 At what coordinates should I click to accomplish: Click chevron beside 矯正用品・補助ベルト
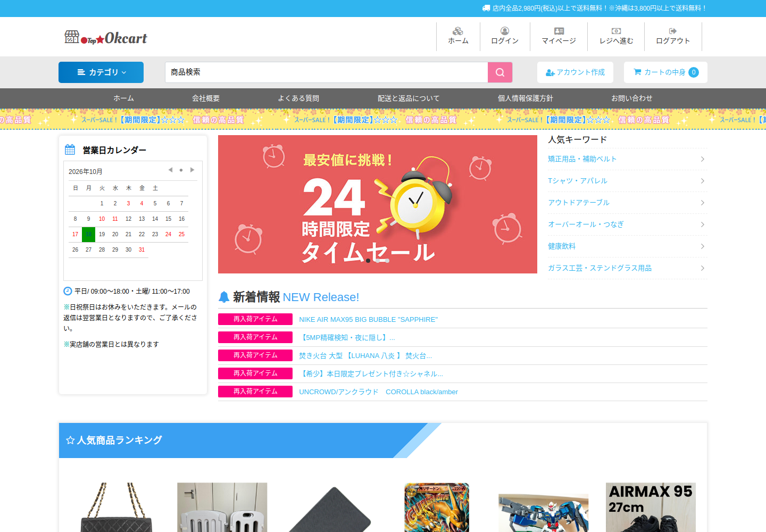coord(703,159)
